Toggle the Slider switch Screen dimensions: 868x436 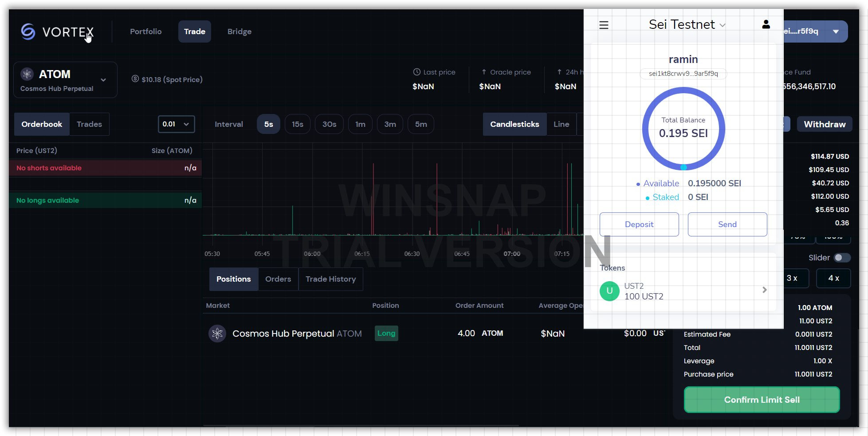[841, 258]
